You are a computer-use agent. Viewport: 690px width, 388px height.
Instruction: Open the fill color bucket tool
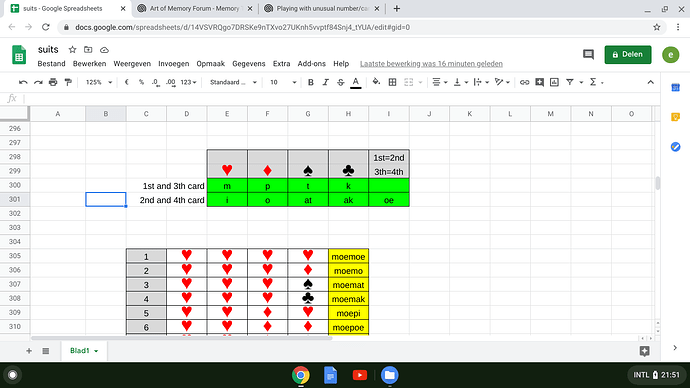(x=376, y=82)
